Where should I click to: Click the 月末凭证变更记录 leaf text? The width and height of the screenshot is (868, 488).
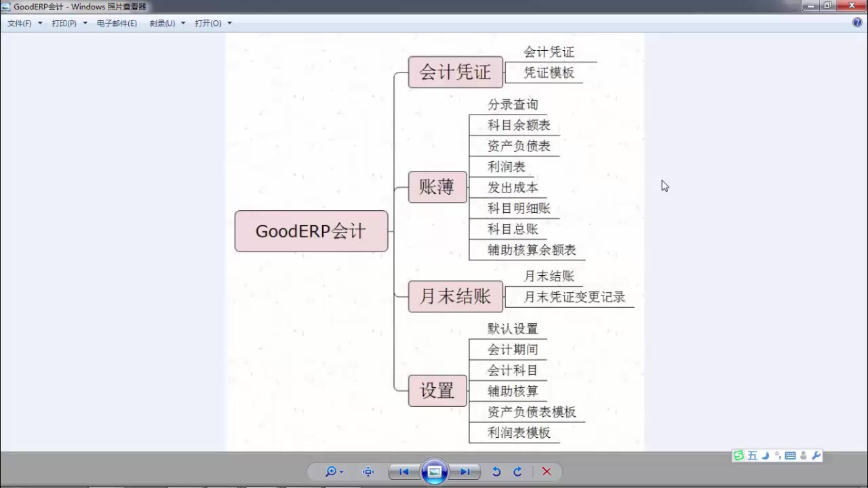(574, 297)
